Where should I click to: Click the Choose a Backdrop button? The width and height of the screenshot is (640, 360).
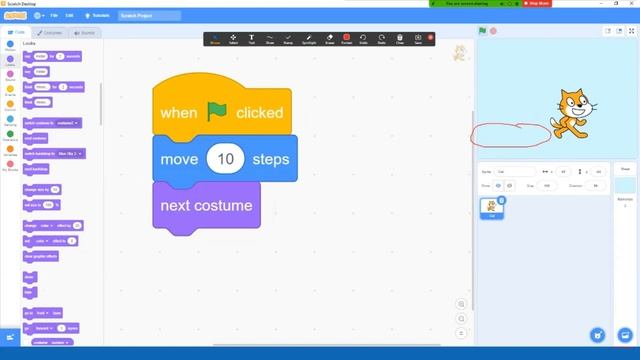pos(625,336)
